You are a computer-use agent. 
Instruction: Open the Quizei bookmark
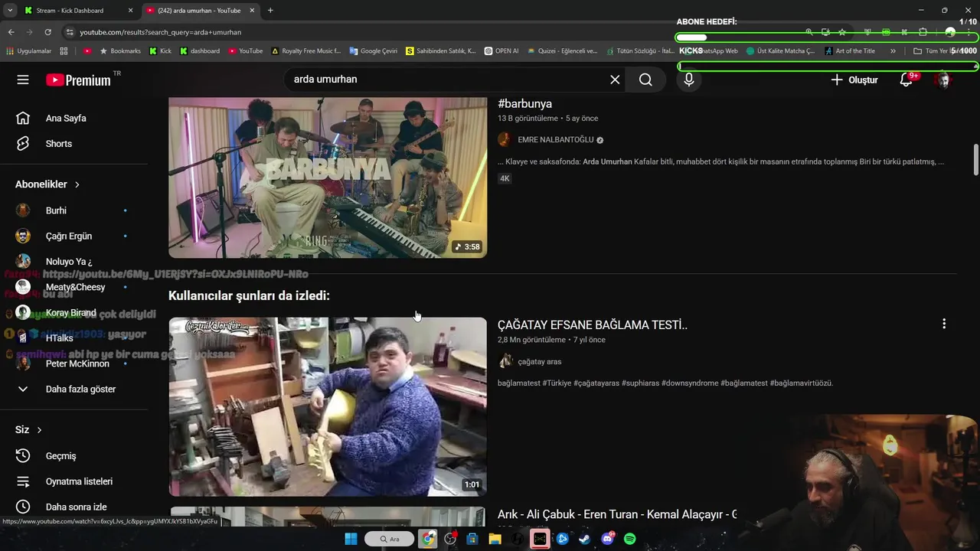[562, 51]
